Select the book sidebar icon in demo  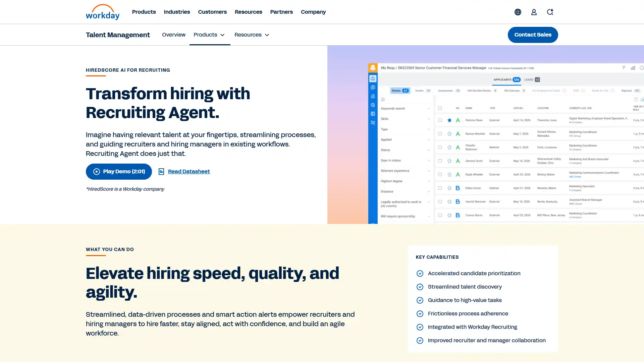(x=373, y=114)
